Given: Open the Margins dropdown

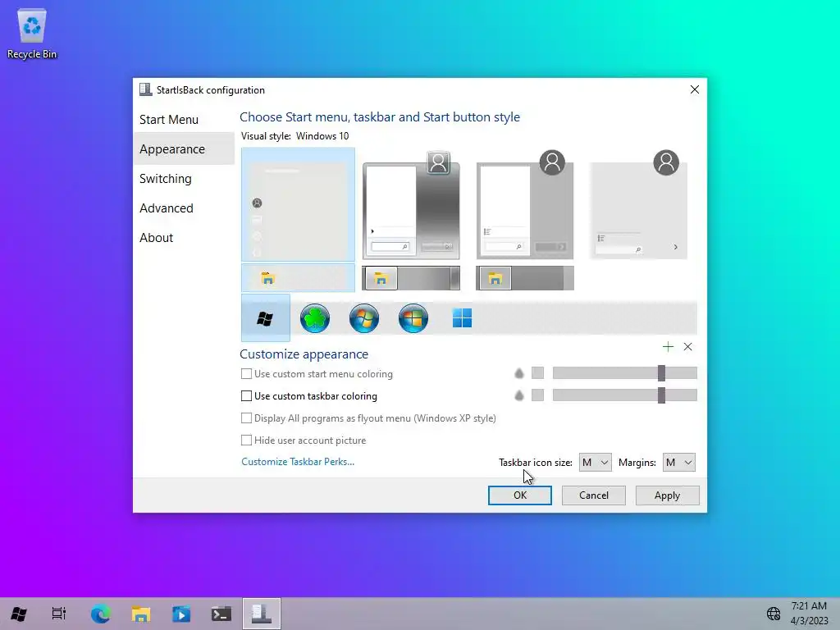Looking at the screenshot, I should tap(678, 463).
